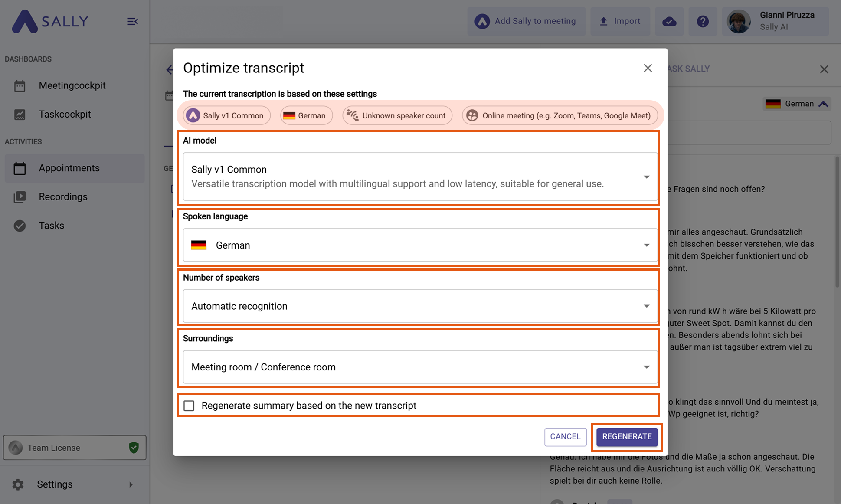This screenshot has width=841, height=504.
Task: Open the AI model dropdown
Action: 420,177
